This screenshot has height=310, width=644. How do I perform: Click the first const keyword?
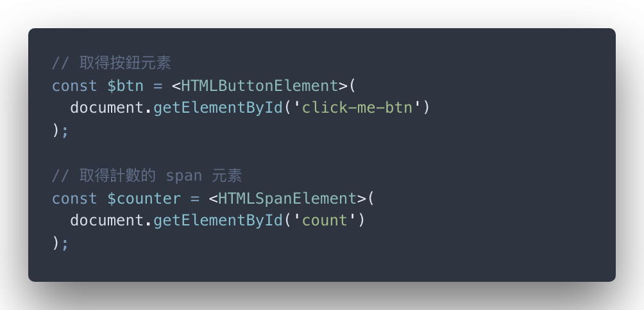point(75,86)
